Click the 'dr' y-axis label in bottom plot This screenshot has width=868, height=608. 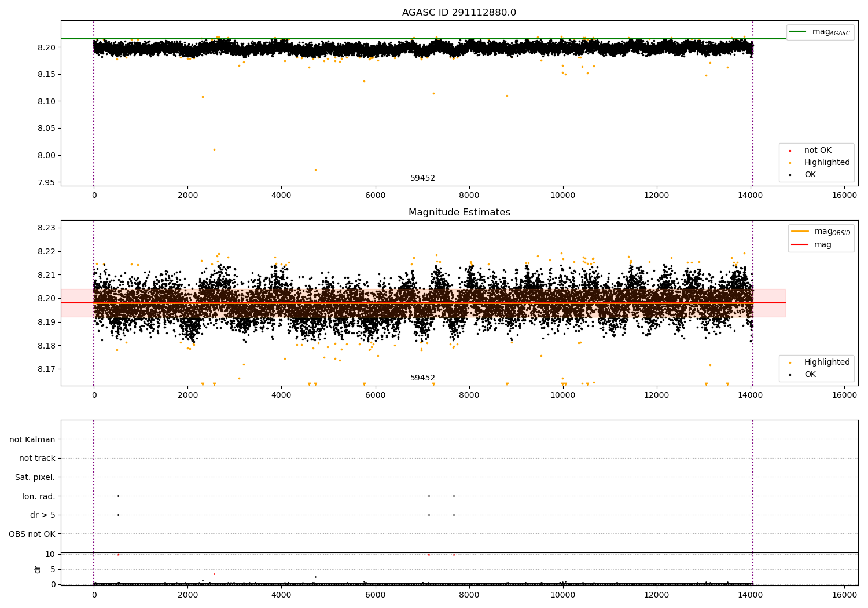pyautogui.click(x=38, y=569)
